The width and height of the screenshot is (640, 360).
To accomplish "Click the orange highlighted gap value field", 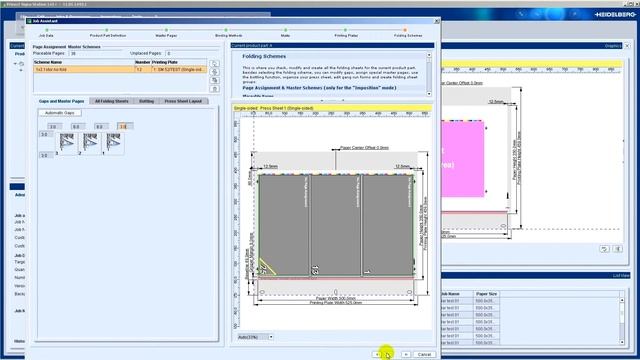I will coord(125,127).
